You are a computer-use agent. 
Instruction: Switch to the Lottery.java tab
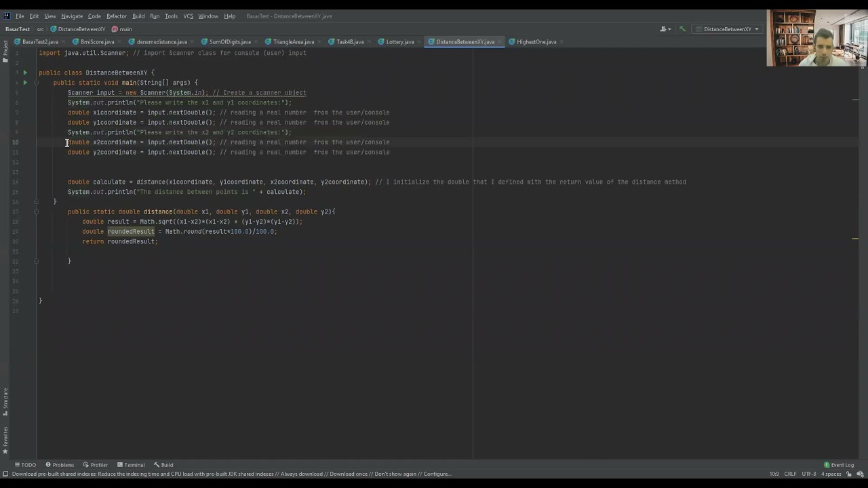396,42
